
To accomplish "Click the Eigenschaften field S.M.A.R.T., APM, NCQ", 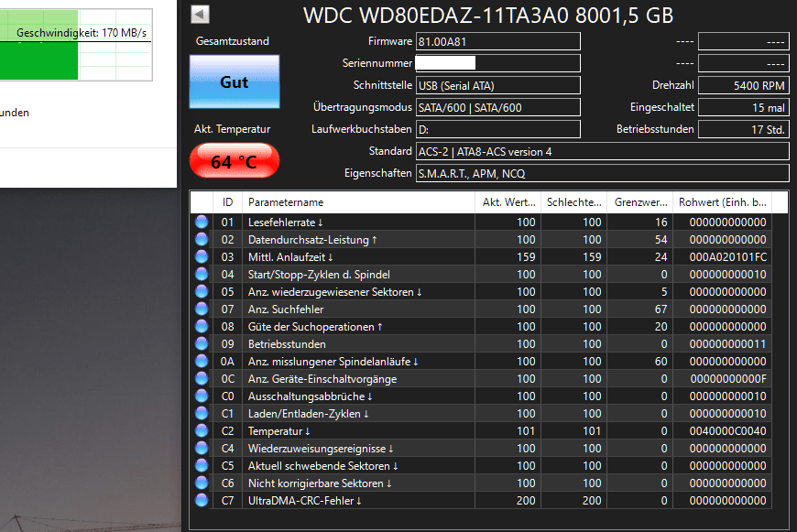I will [x=602, y=173].
